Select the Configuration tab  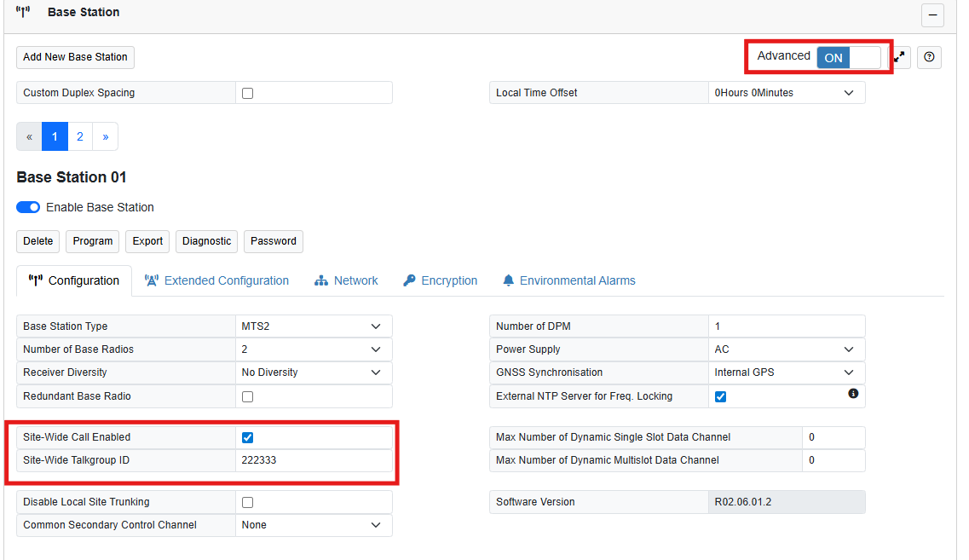(74, 280)
